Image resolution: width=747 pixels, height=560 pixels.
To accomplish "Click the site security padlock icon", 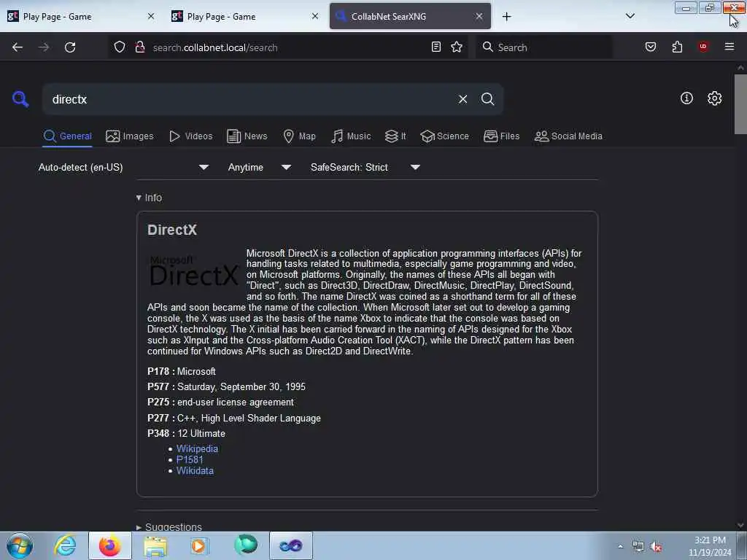I will (140, 47).
